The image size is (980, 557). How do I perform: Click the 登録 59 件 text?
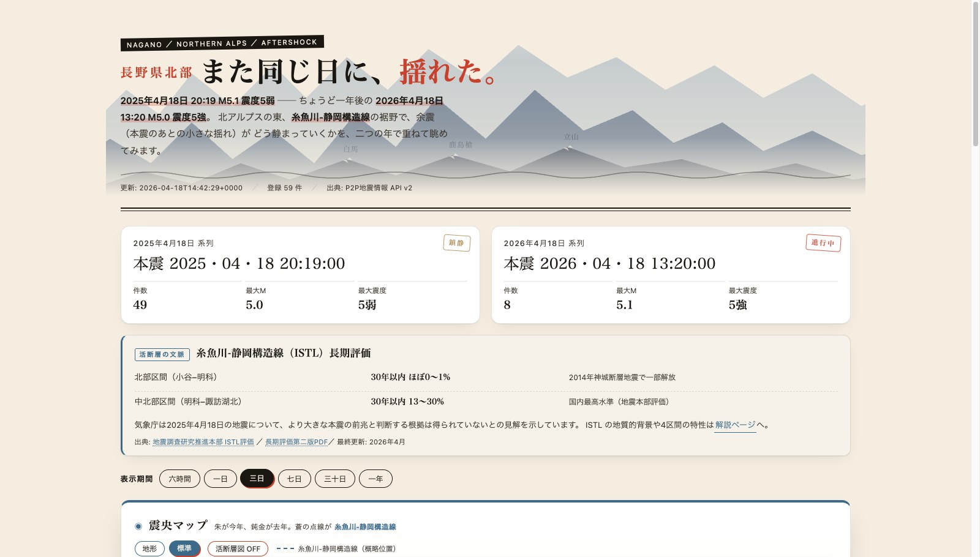(285, 188)
